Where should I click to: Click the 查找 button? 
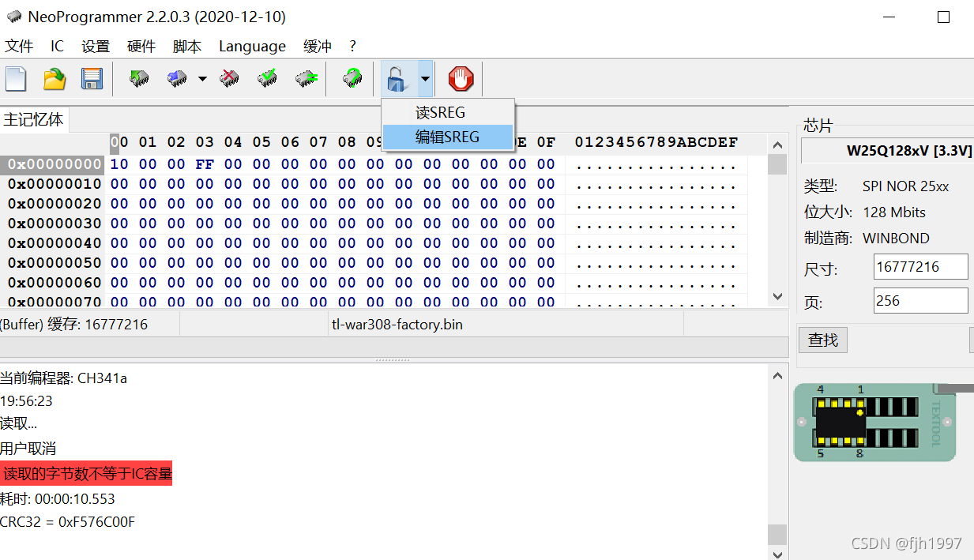point(823,340)
